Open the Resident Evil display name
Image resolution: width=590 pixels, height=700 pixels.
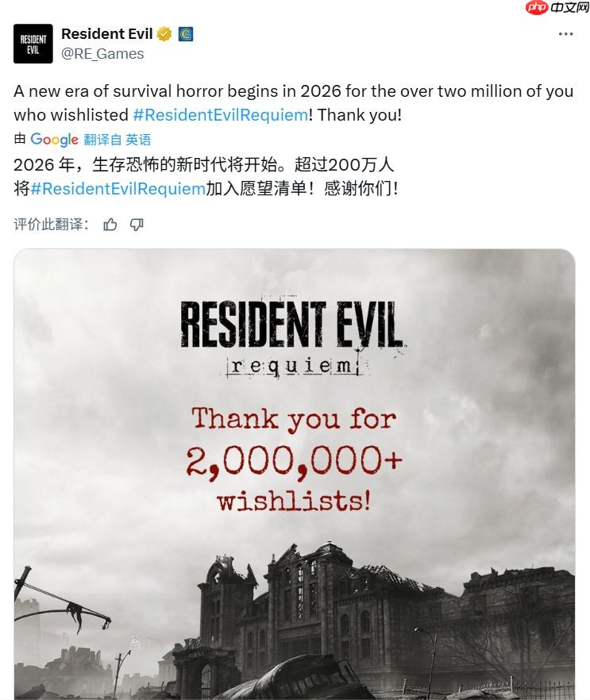[106, 34]
